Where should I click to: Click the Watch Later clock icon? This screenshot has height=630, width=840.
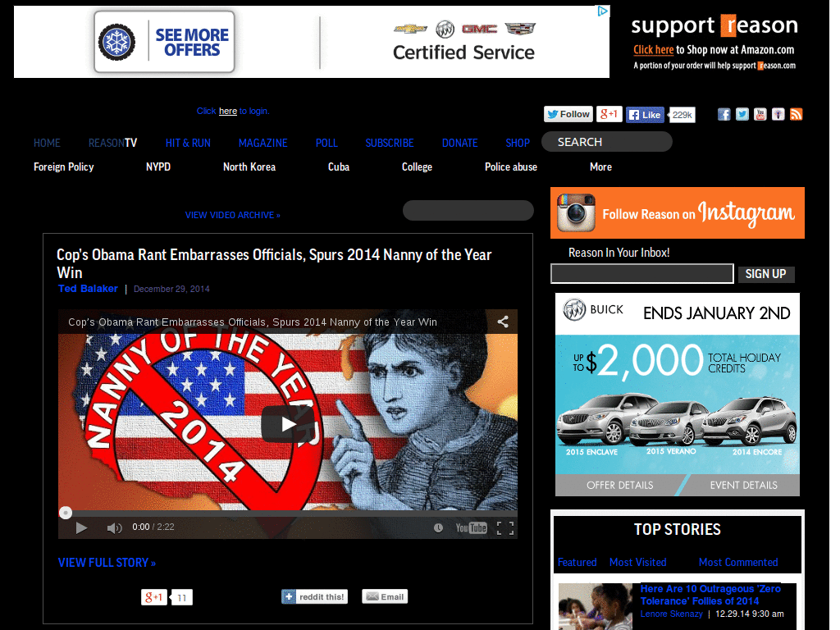pyautogui.click(x=438, y=527)
